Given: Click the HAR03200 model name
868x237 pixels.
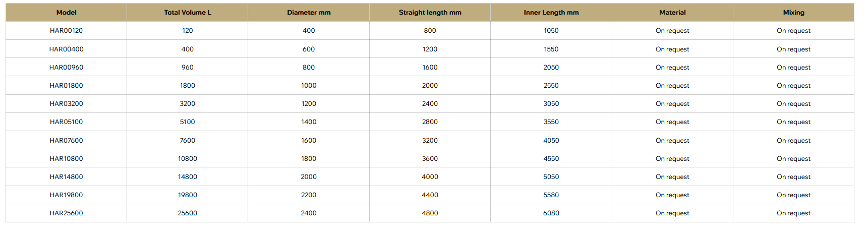Looking at the screenshot, I should (x=66, y=104).
